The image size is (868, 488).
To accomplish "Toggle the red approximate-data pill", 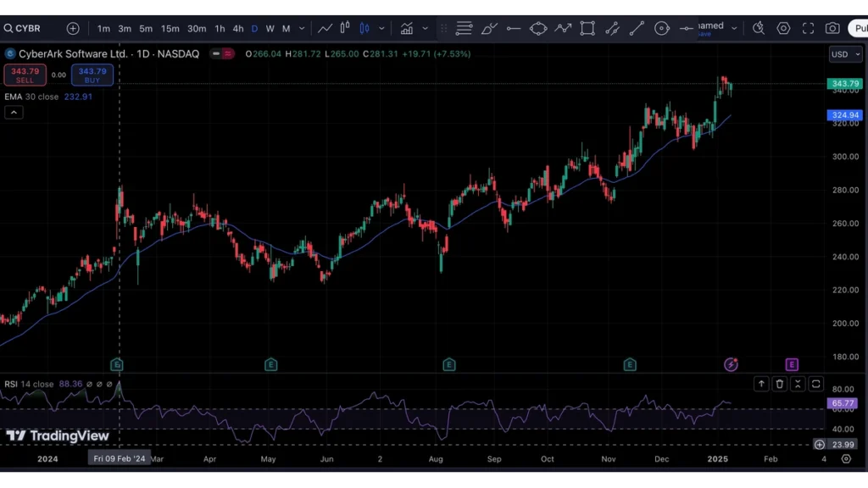I will [x=228, y=53].
